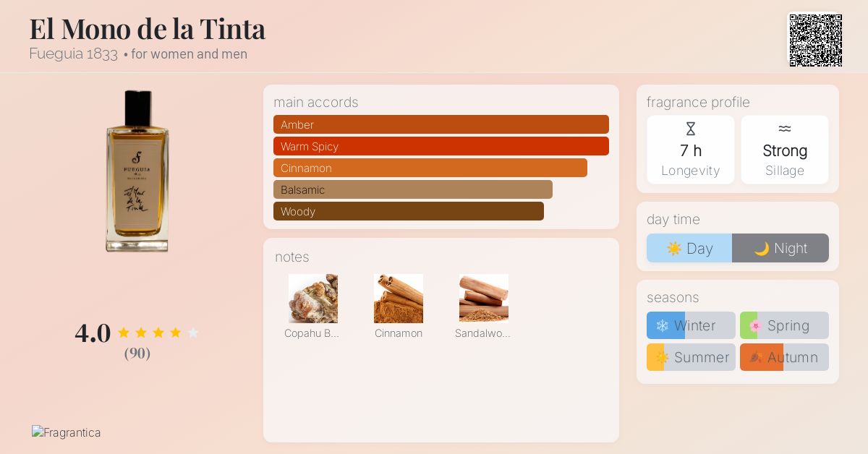The width and height of the screenshot is (868, 454).
Task: Click the Fueguia 1833 brand link
Action: [73, 54]
